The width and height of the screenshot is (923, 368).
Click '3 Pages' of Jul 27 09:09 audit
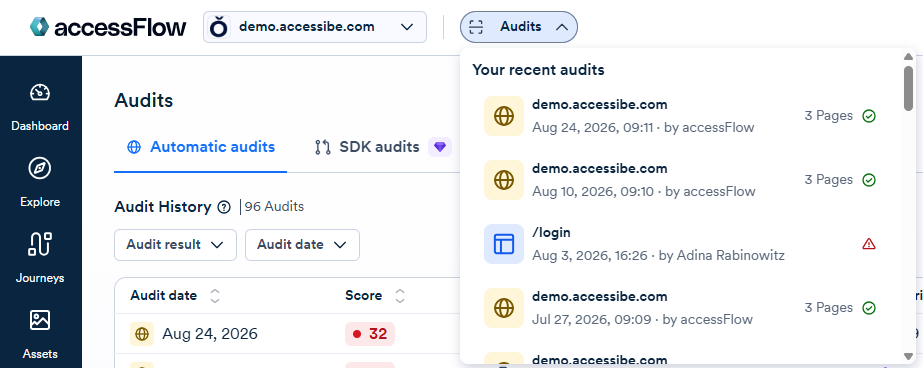(x=829, y=307)
